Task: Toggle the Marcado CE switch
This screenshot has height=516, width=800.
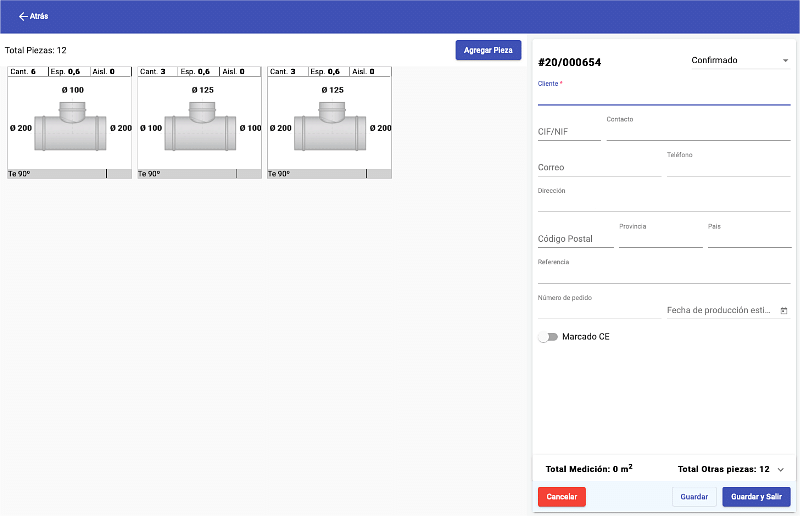Action: pyautogui.click(x=547, y=337)
